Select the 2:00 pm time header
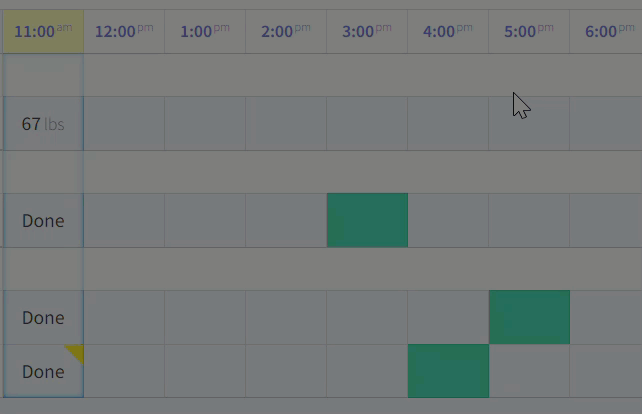 (x=285, y=31)
